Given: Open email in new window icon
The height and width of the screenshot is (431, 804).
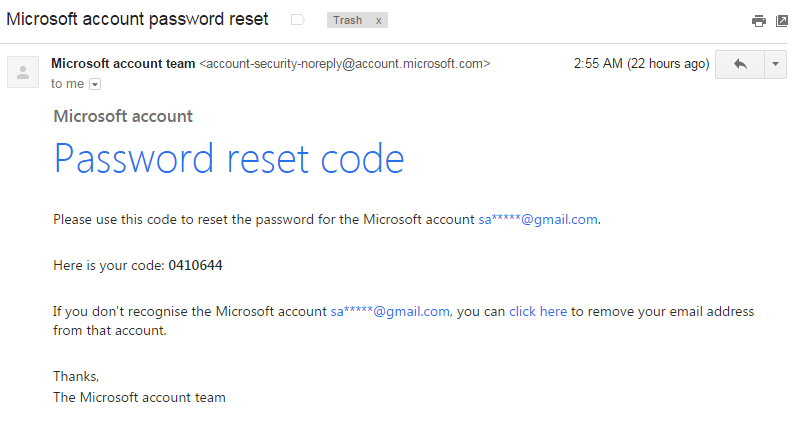Looking at the screenshot, I should coord(781,21).
